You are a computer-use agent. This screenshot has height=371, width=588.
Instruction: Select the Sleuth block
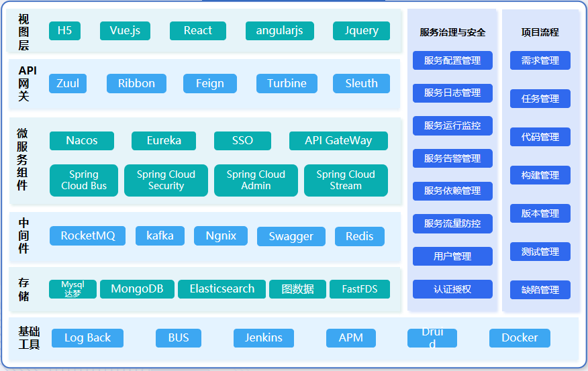pos(362,83)
